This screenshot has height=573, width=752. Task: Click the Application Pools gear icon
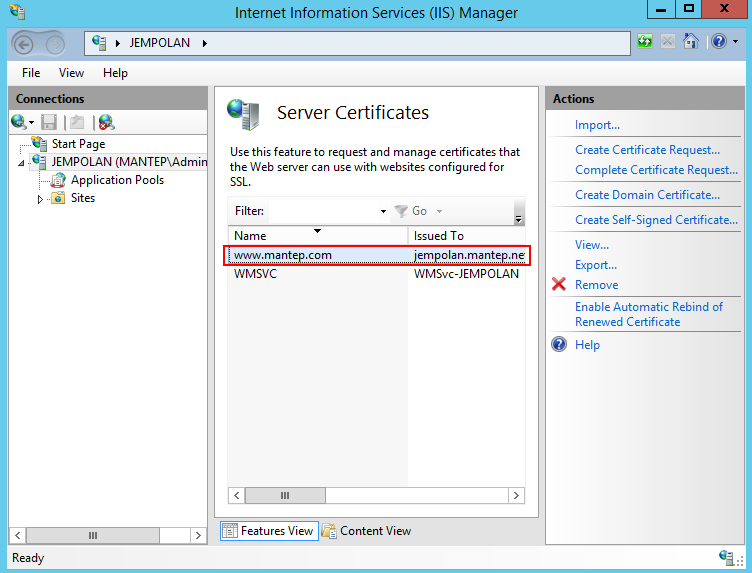coord(58,180)
